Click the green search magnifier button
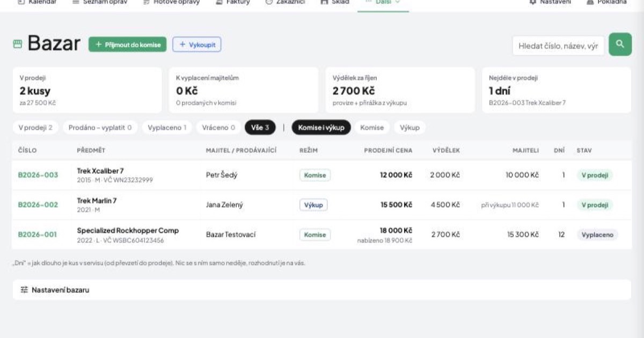 point(620,45)
